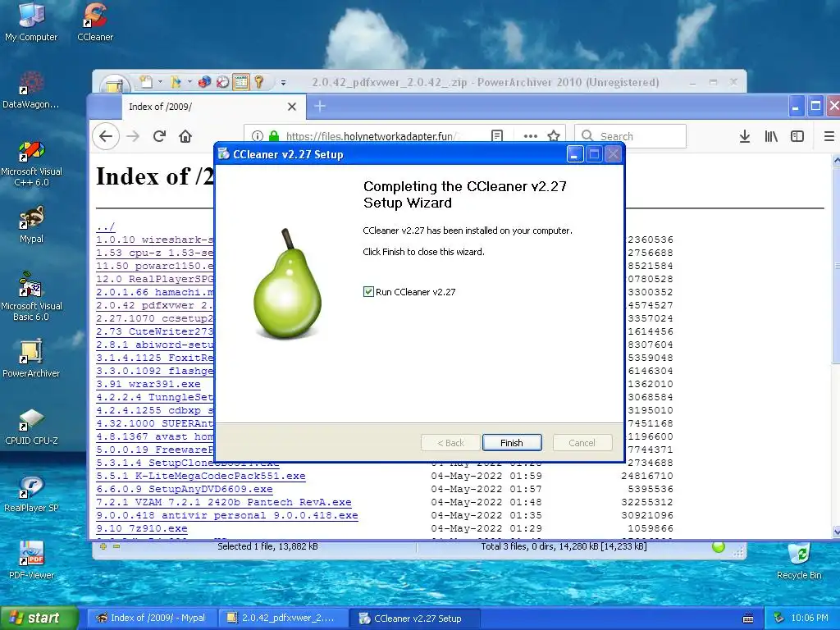Close the Index of /2009/ tab
This screenshot has width=840, height=630.
click(x=292, y=107)
